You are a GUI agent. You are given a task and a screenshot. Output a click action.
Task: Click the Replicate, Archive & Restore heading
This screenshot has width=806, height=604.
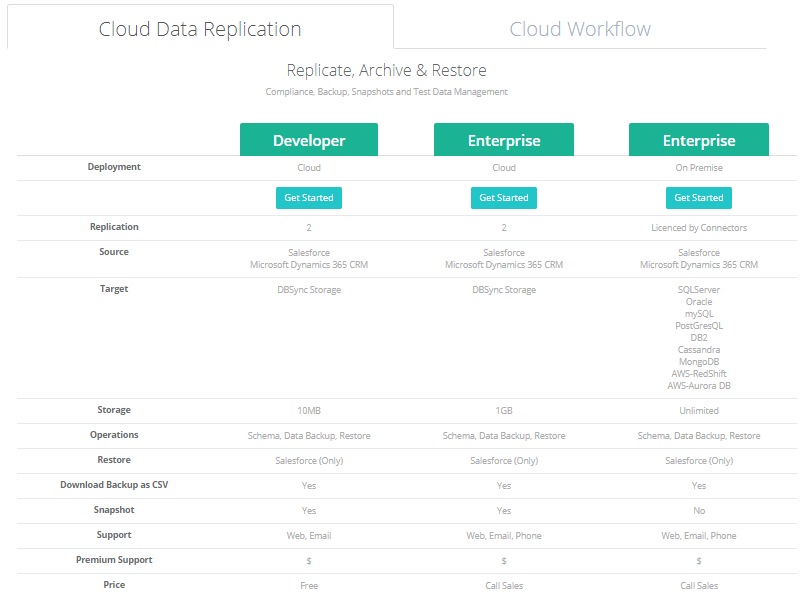pyautogui.click(x=386, y=70)
